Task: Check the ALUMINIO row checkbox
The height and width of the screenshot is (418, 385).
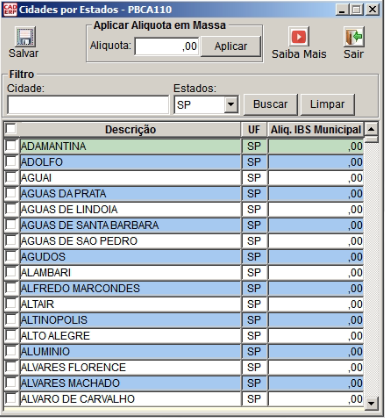Action: pyautogui.click(x=11, y=351)
